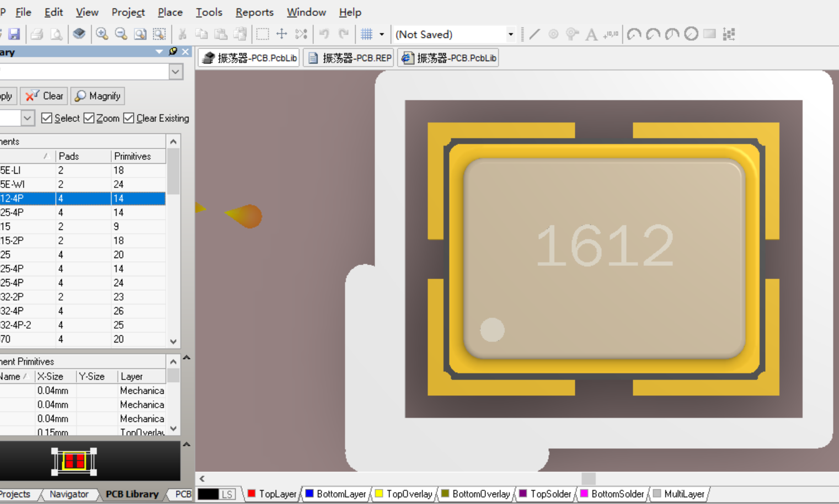Expand the grid settings dropdown arrow
This screenshot has width=839, height=504.
[x=381, y=34]
